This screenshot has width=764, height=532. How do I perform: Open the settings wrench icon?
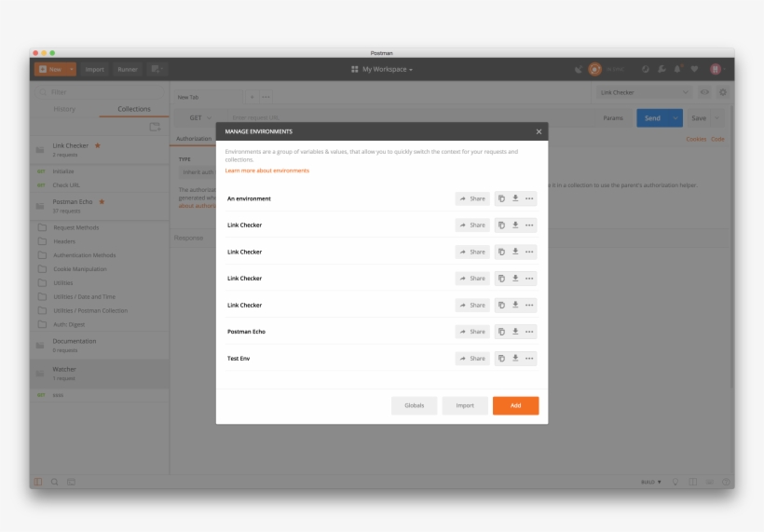coord(662,69)
